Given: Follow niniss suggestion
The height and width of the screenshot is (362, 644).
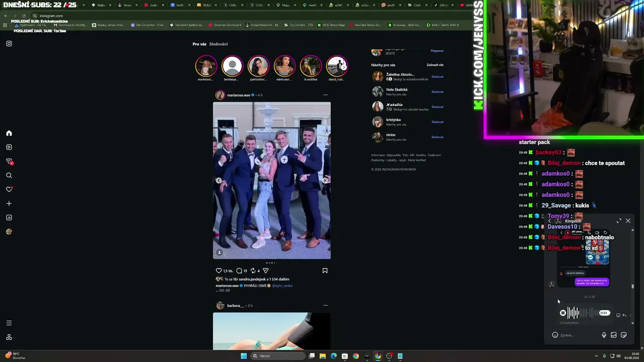Looking at the screenshot, I should point(437,137).
